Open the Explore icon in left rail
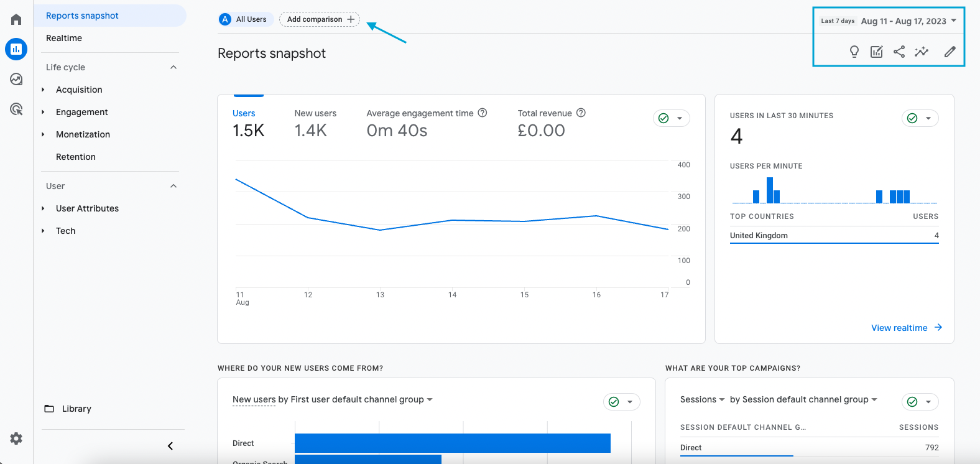The image size is (980, 464). click(x=16, y=79)
